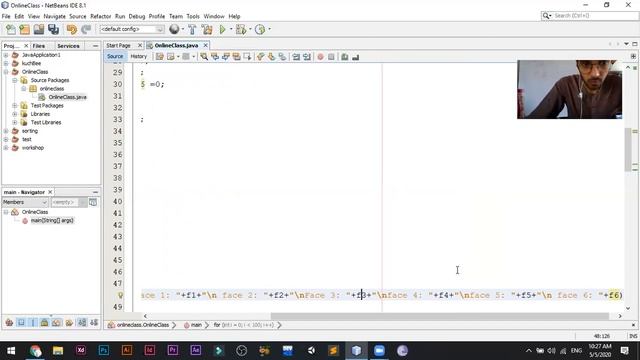Toggle Sort by Source in Navigator
This screenshot has height=360, width=640.
click(x=94, y=322)
